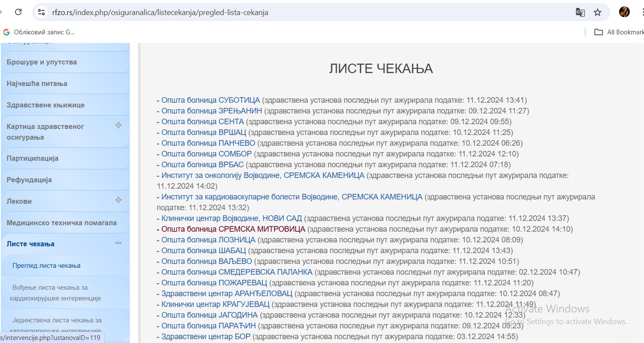
Task: Reload the page with the refresh icon
Action: (18, 12)
